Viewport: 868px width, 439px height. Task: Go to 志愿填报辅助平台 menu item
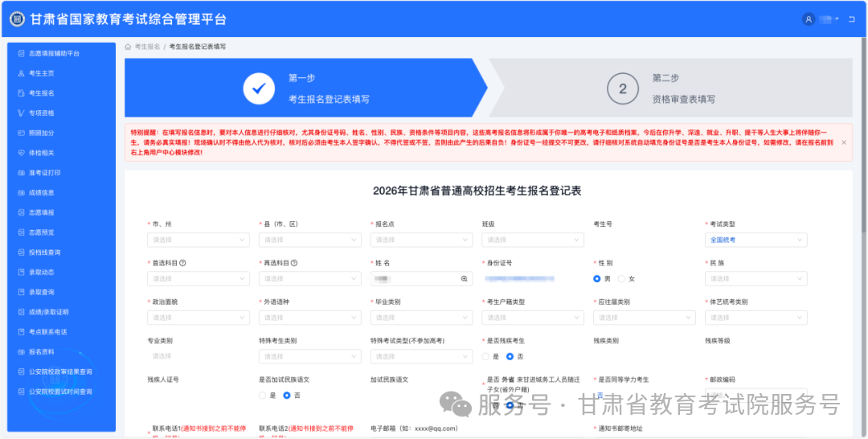(x=54, y=53)
